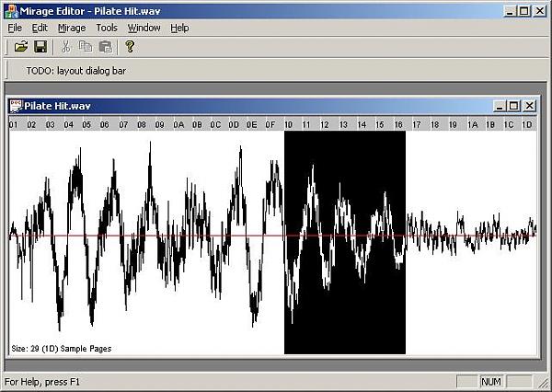Click the Open file toolbar icon
Screen dimensions: 552x392
coord(21,47)
